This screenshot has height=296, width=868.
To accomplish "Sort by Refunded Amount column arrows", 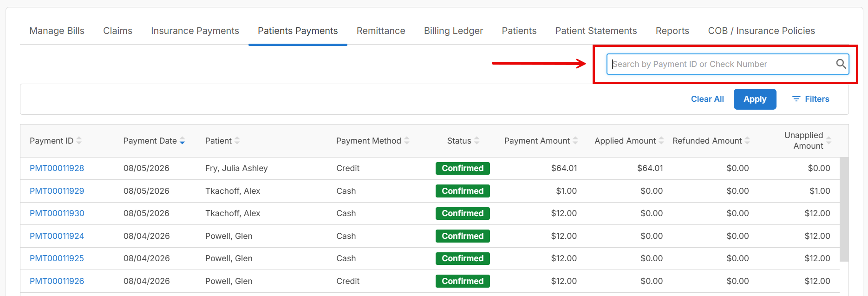I will point(747,140).
